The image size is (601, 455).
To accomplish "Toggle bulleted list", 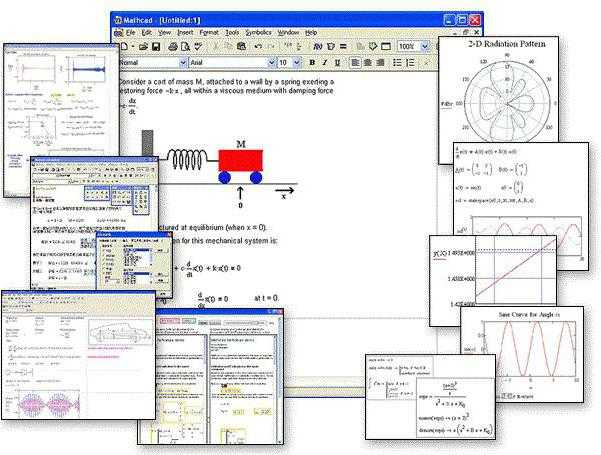I will pos(397,62).
